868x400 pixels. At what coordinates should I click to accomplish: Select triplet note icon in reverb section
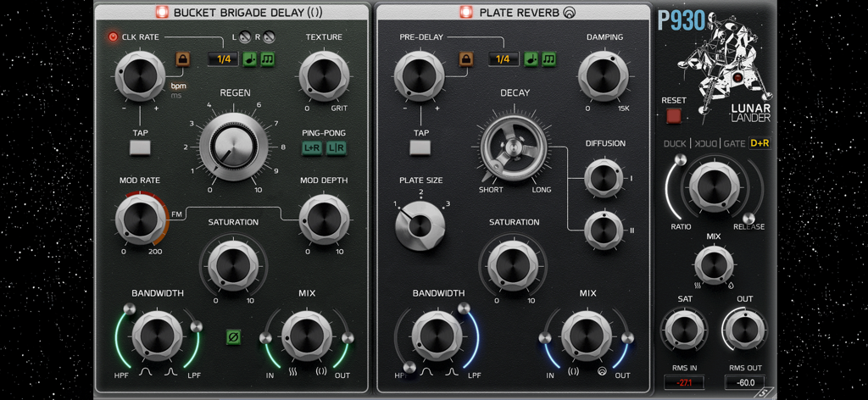tap(549, 58)
